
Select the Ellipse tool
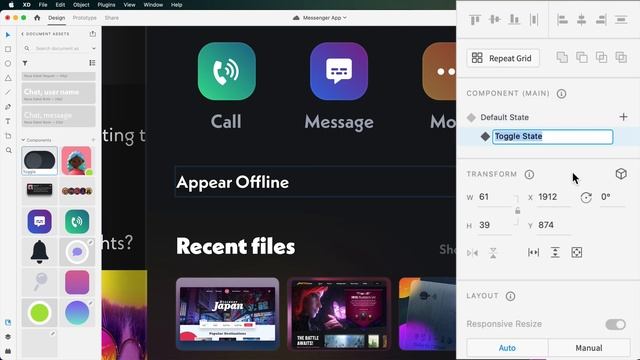pos(8,64)
